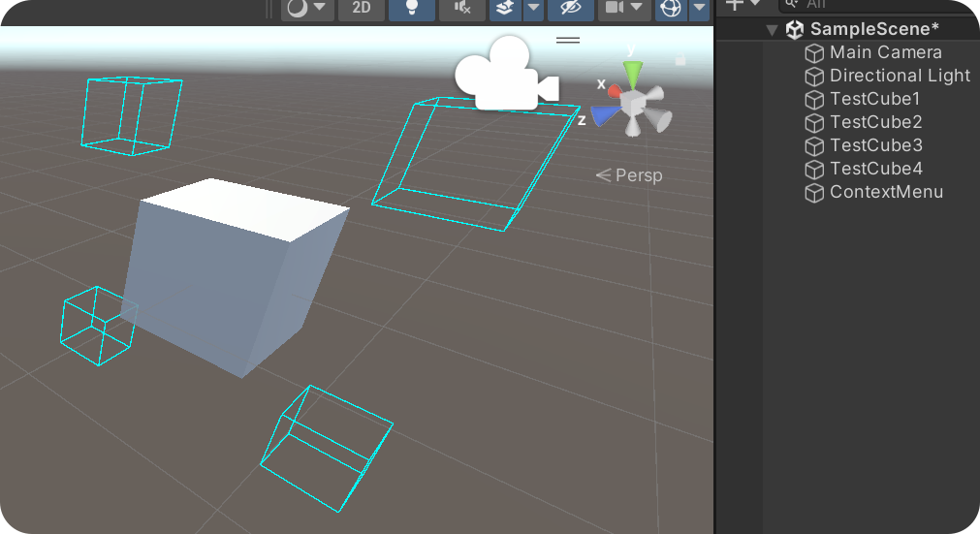Toggle scene effects layers button
980x534 pixels.
click(505, 8)
